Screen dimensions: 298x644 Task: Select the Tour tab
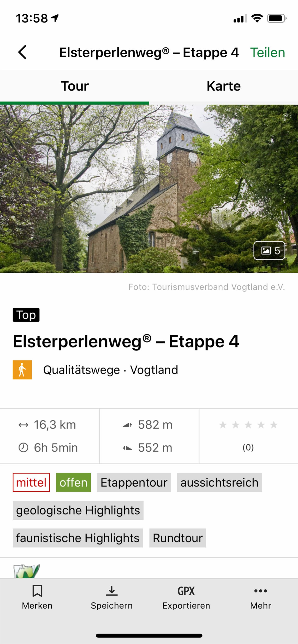75,86
